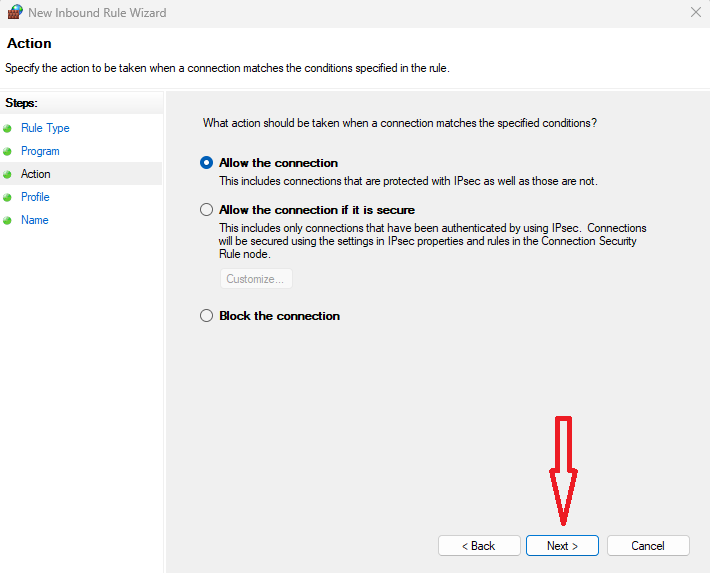The image size is (710, 573).
Task: Click the green bullet beside Name
Action: (x=8, y=221)
